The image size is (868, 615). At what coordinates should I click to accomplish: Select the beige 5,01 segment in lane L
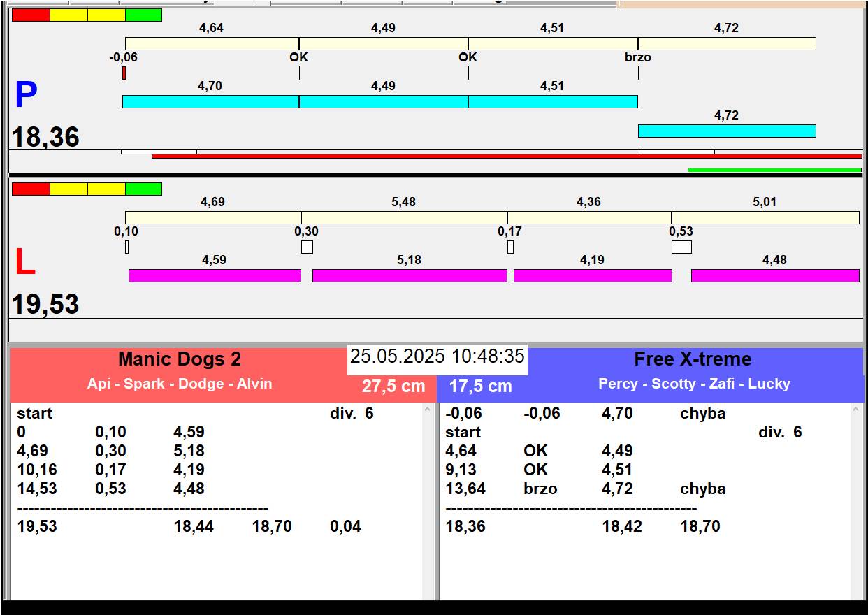pos(765,217)
